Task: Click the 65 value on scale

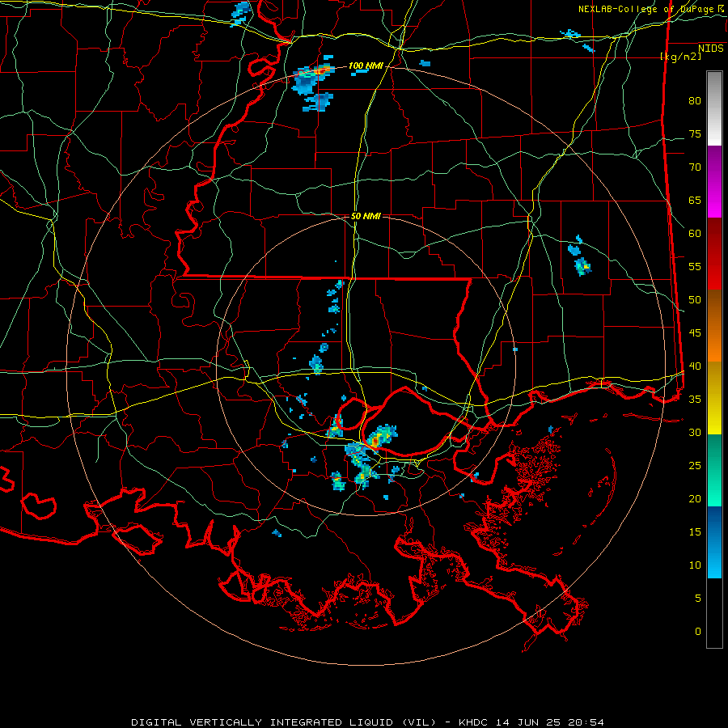Action: tap(695, 200)
